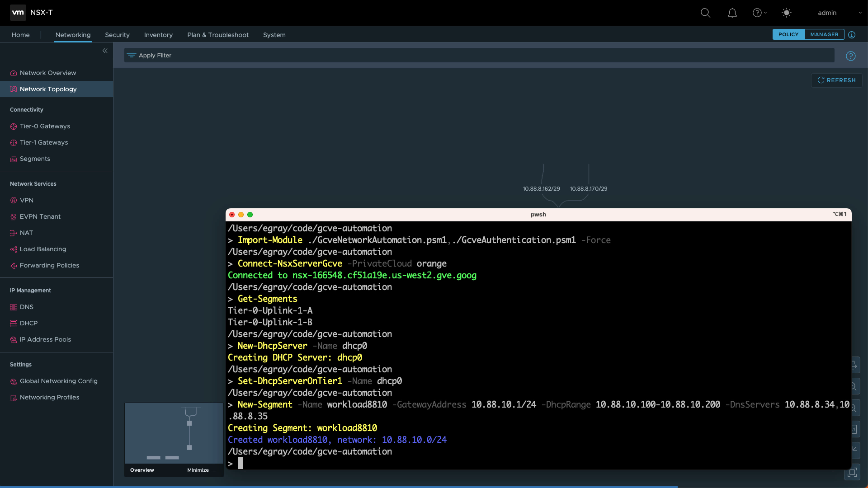The width and height of the screenshot is (868, 488).
Task: Open Segments page
Action: point(35,159)
